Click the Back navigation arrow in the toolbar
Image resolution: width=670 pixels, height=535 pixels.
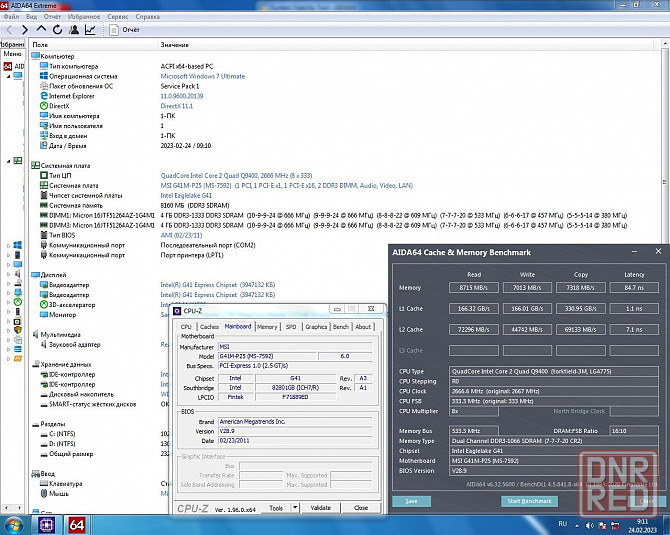click(10, 30)
